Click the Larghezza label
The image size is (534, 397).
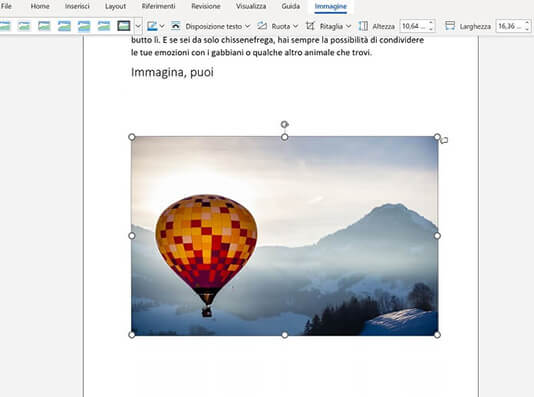click(x=475, y=26)
